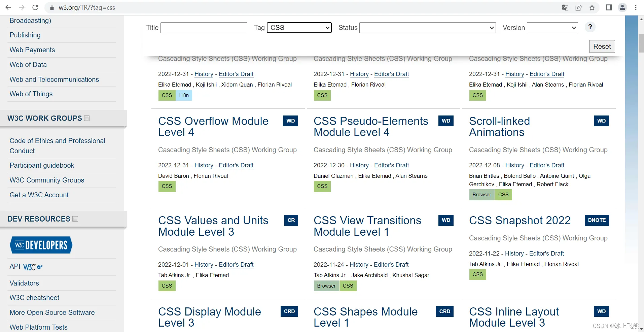Open Participant guidebook sidebar link

(x=42, y=165)
